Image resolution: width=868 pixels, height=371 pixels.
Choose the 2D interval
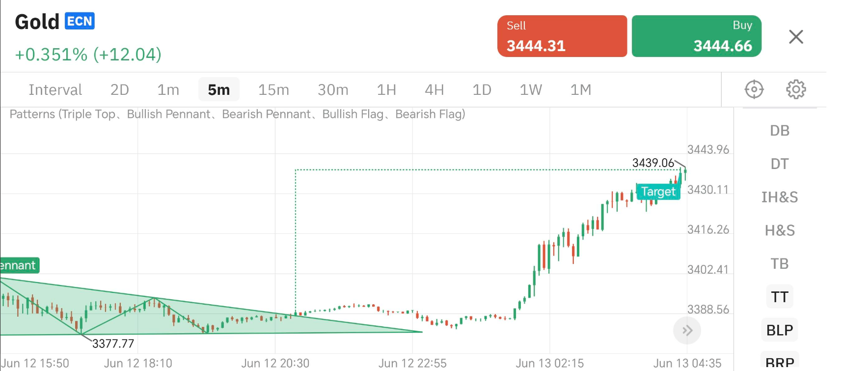[x=119, y=90]
